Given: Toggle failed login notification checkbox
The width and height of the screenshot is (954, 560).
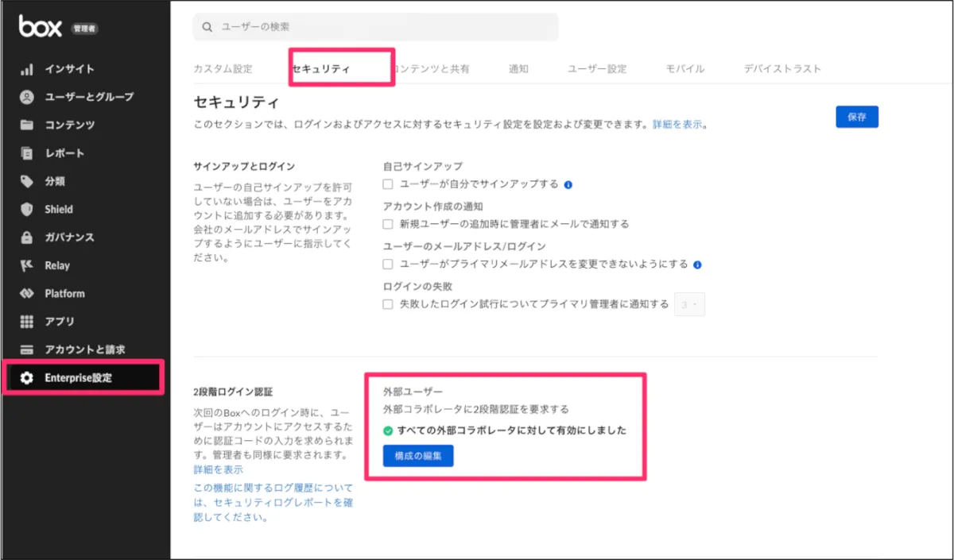Looking at the screenshot, I should point(388,304).
